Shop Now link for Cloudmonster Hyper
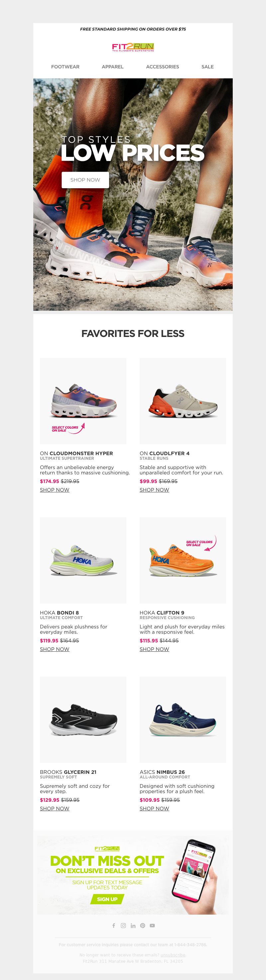The width and height of the screenshot is (266, 980). (55, 490)
